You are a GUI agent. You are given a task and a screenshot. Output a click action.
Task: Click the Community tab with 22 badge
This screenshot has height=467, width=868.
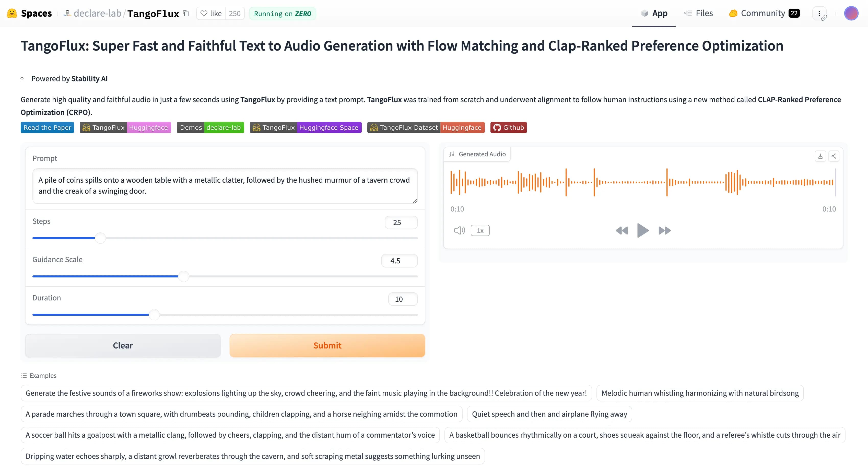[x=763, y=13]
